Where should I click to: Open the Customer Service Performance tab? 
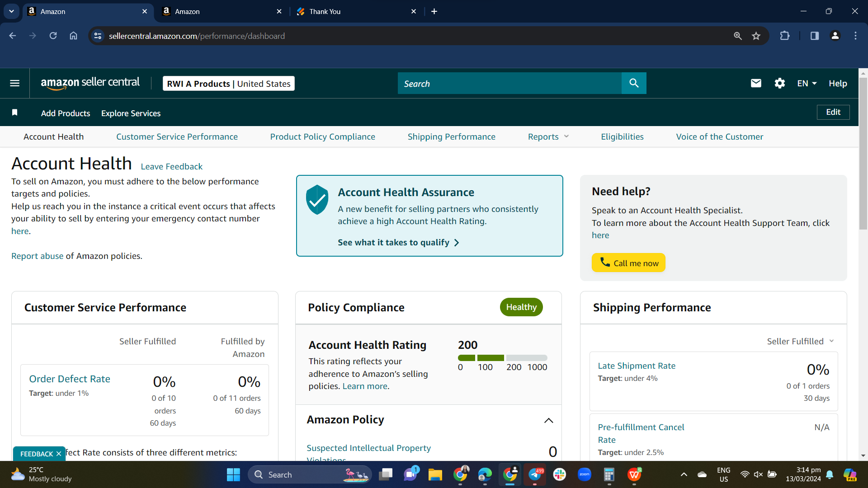(177, 136)
